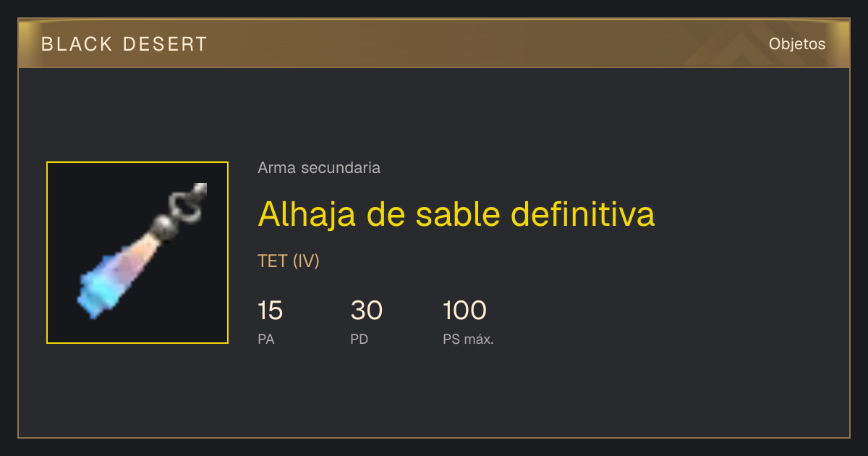The height and width of the screenshot is (456, 868).
Task: Open the Objetos category link
Action: click(797, 43)
